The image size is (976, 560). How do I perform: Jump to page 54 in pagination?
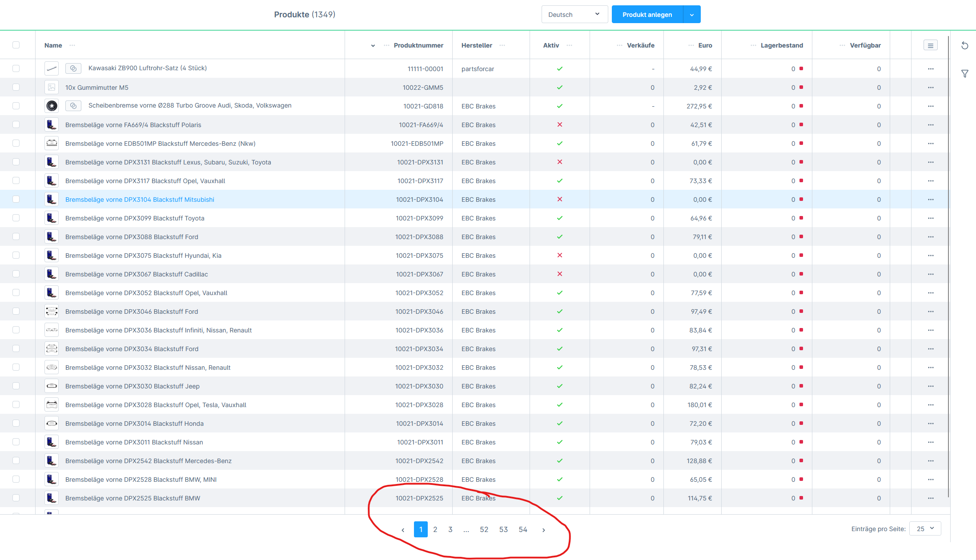click(x=522, y=529)
